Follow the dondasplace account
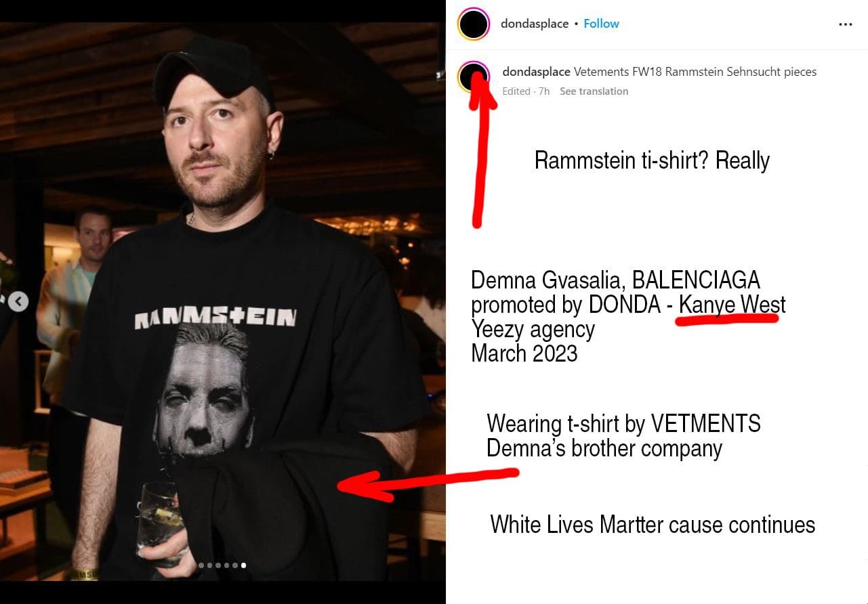Screen dimensions: 868x604 601,24
